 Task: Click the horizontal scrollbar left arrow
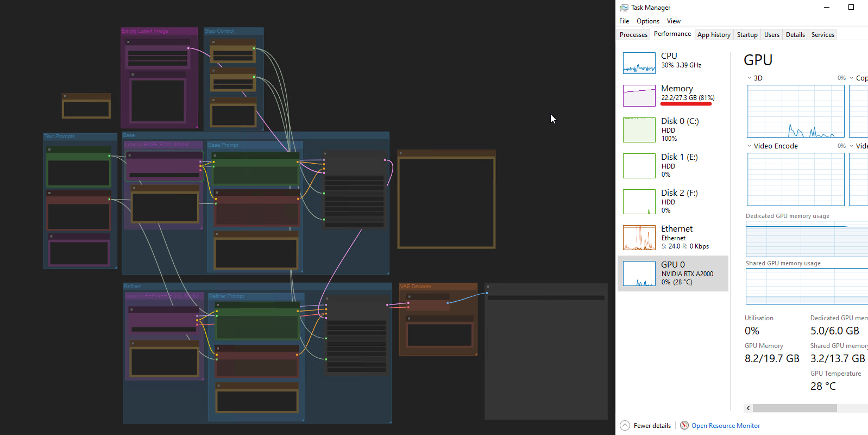pyautogui.click(x=748, y=408)
